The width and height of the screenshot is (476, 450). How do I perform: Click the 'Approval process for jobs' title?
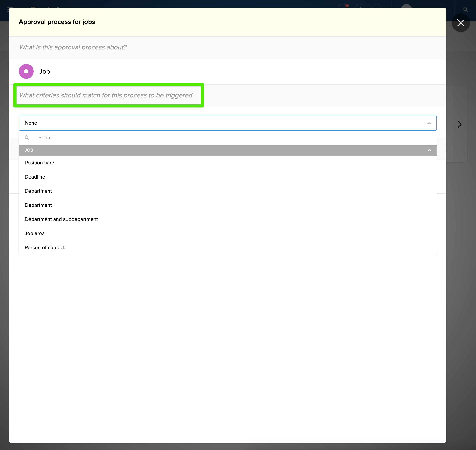click(57, 22)
